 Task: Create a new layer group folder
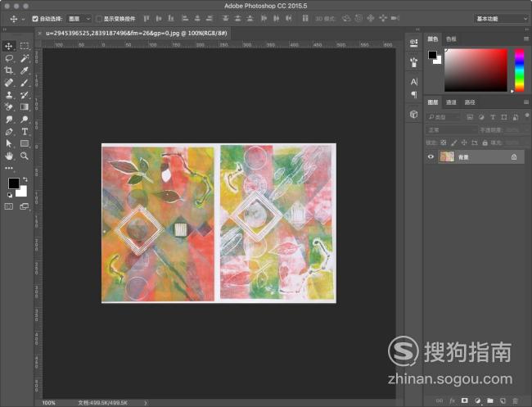coord(490,400)
